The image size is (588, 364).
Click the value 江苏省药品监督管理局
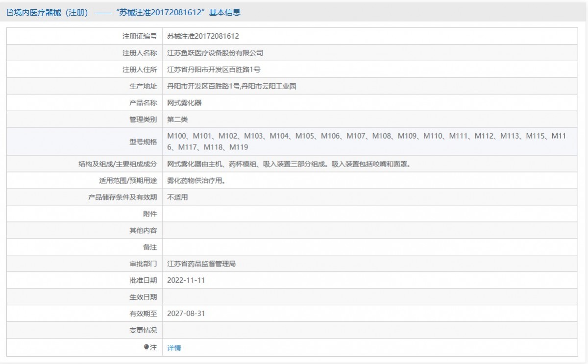click(x=201, y=264)
